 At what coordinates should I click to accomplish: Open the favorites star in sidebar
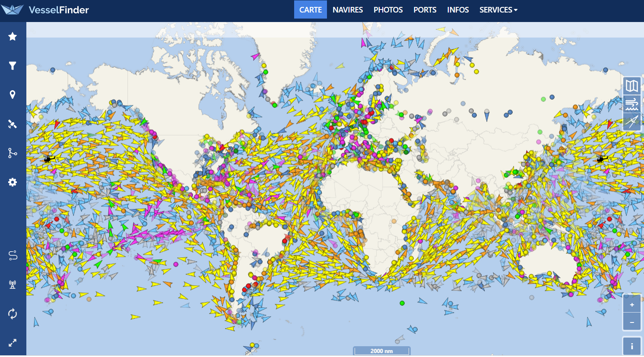13,37
